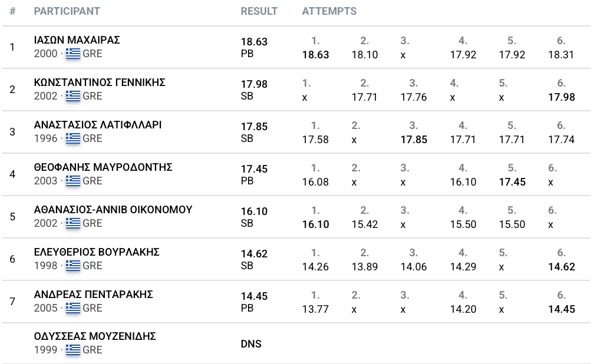The width and height of the screenshot is (594, 364).
Task: Click the DNS result for ΟΔΥΣΣΕΑΣ ΜΟΥΖΕΝΙΔΗΣ
Action: point(251,344)
